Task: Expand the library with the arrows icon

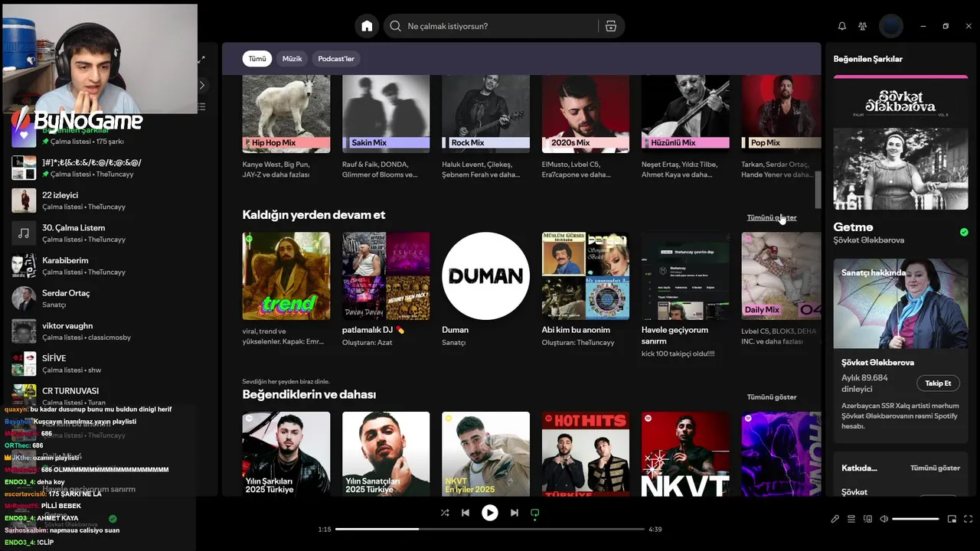Action: point(201,59)
